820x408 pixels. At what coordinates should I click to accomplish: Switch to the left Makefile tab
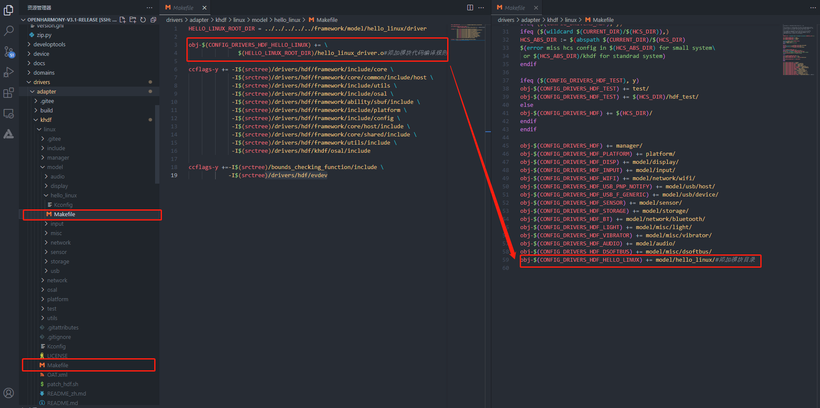(x=185, y=7)
